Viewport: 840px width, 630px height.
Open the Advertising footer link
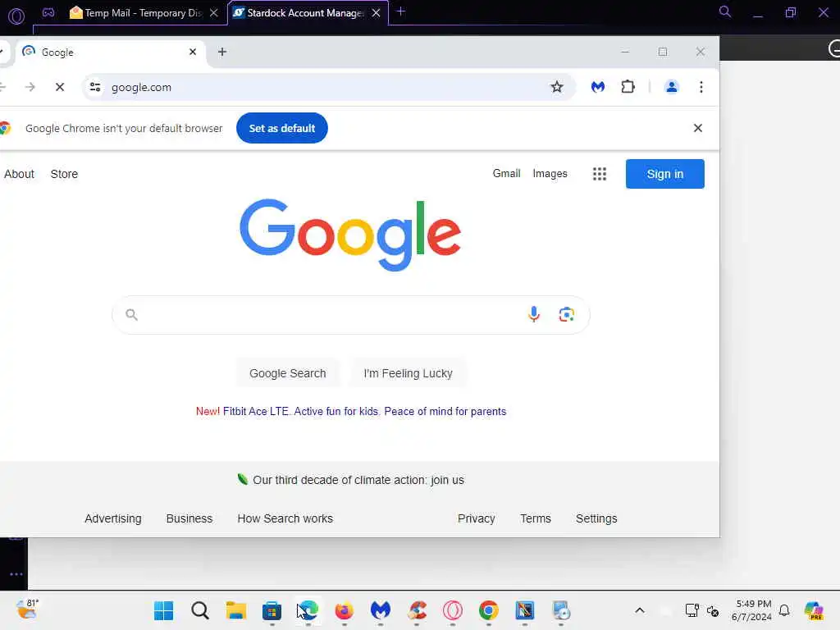pyautogui.click(x=113, y=518)
